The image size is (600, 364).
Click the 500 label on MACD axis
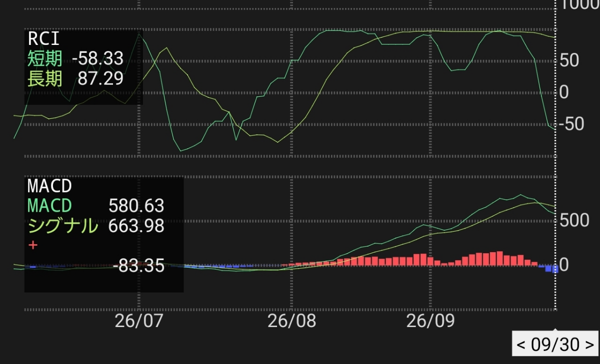[x=575, y=220]
